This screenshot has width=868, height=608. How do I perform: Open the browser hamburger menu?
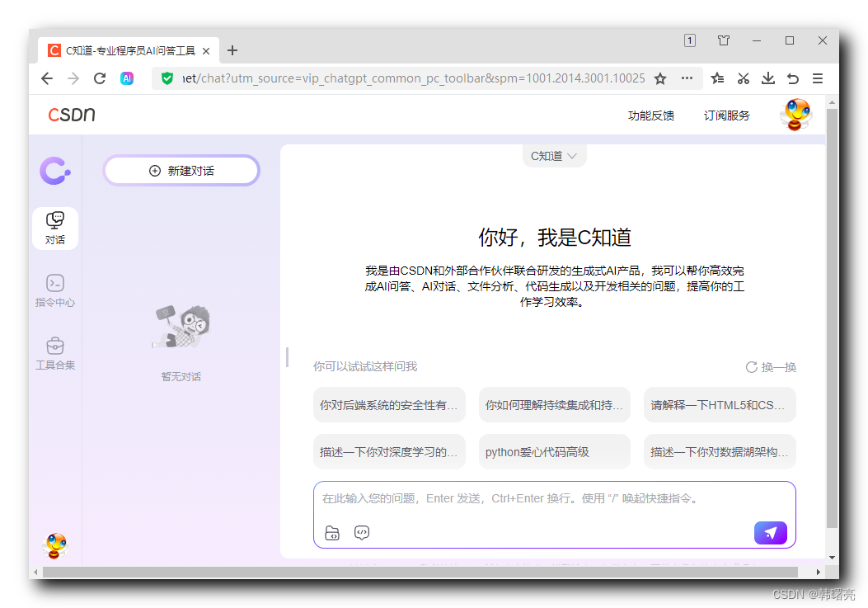818,78
